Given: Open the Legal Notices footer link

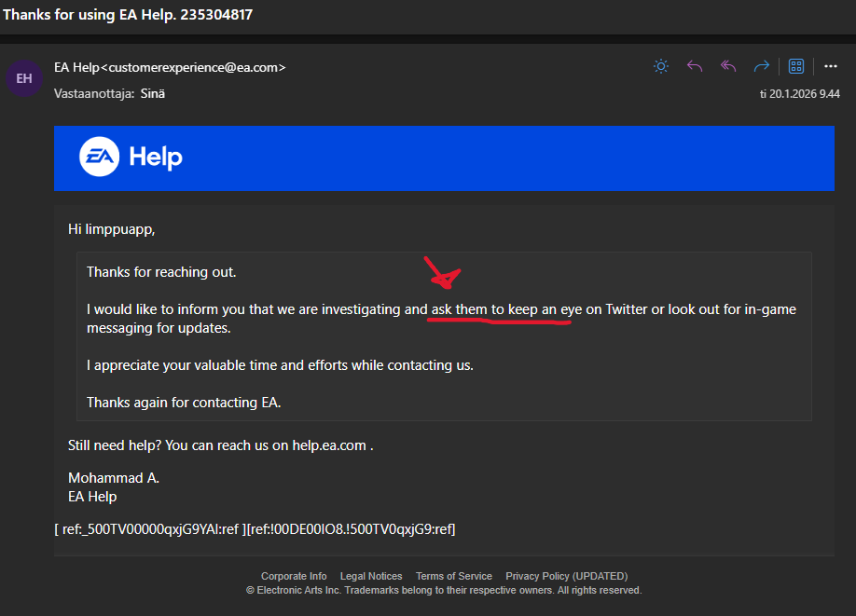Looking at the screenshot, I should (371, 576).
